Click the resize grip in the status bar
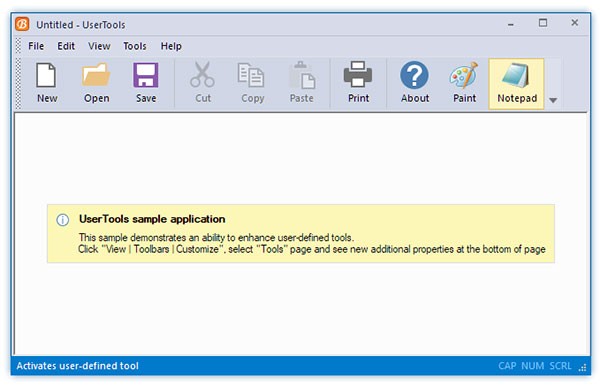Viewport: 600px width, 386px height. (582, 368)
